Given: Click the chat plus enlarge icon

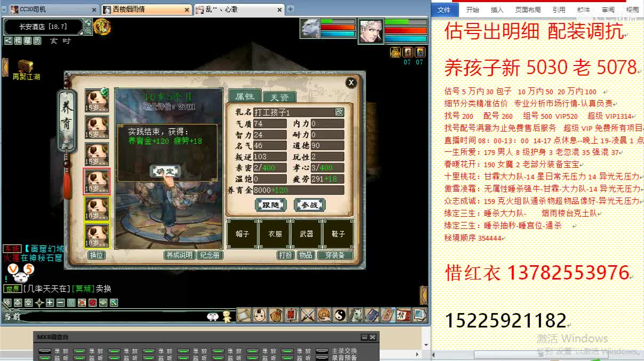Looking at the screenshot, I should [50, 303].
